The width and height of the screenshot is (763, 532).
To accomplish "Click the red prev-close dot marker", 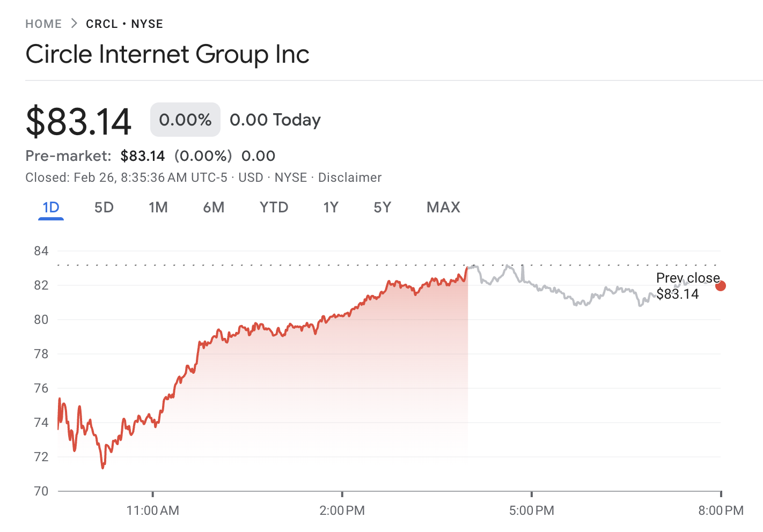I will point(721,286).
